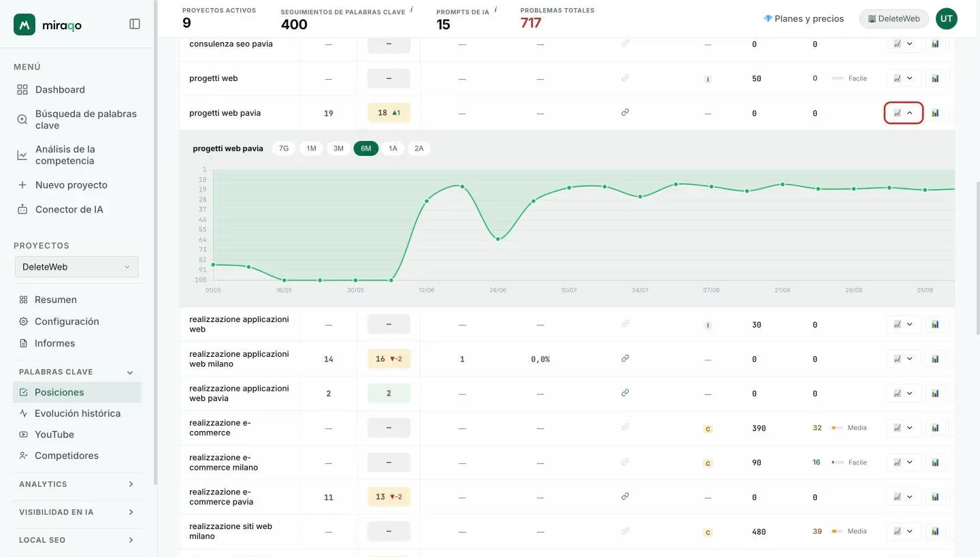Select Posiciones in sidebar

coord(77,392)
